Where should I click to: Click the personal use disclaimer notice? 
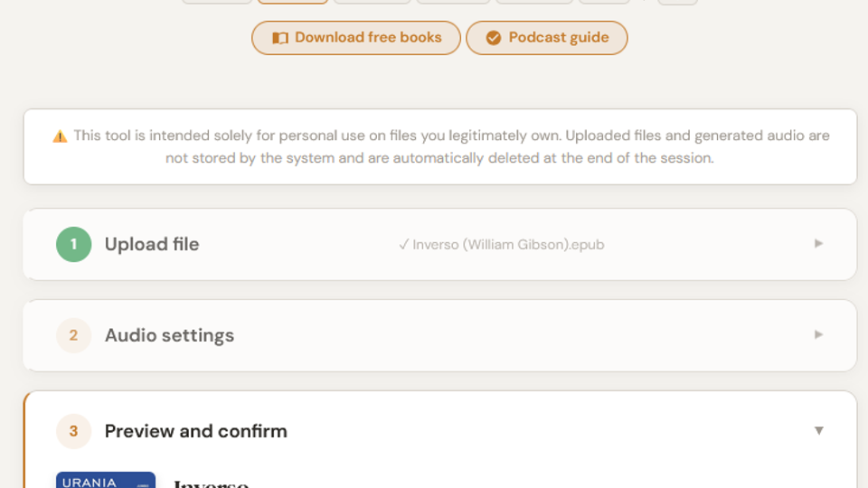pyautogui.click(x=439, y=146)
